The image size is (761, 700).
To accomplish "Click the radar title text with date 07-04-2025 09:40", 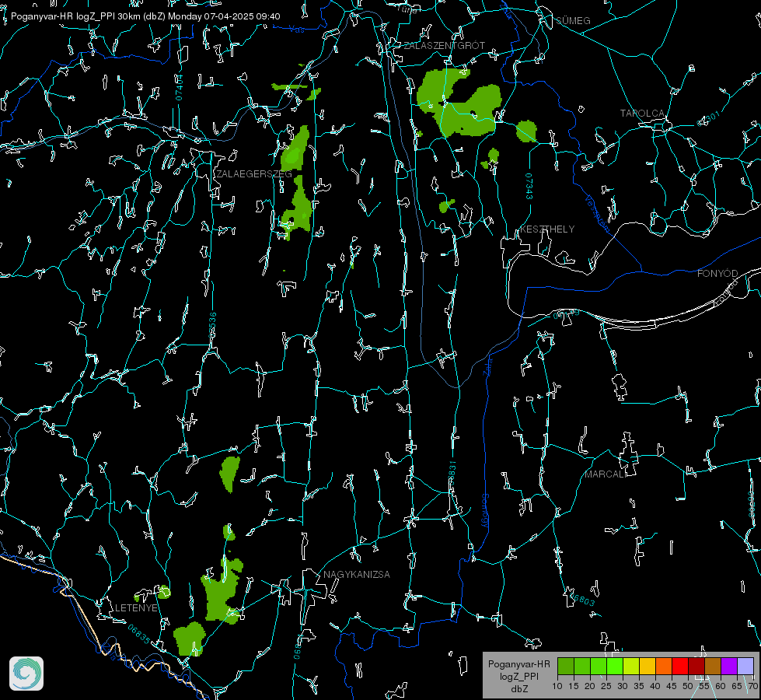I will tap(145, 16).
